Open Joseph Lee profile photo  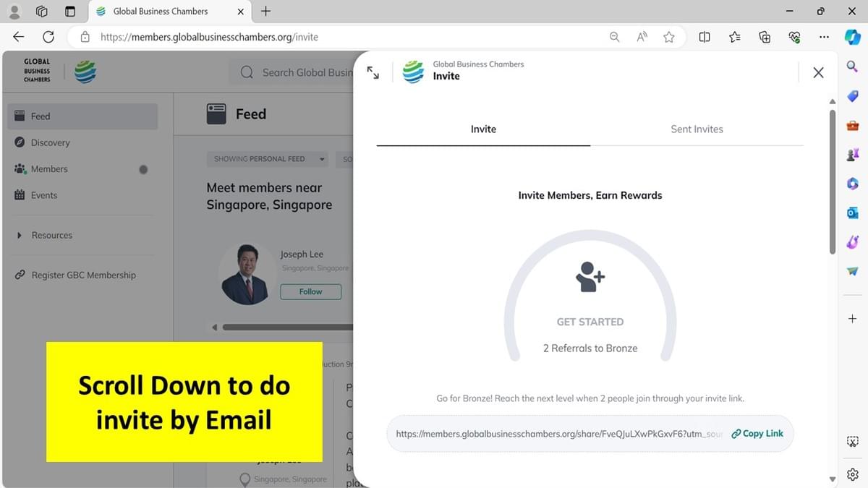[247, 273]
